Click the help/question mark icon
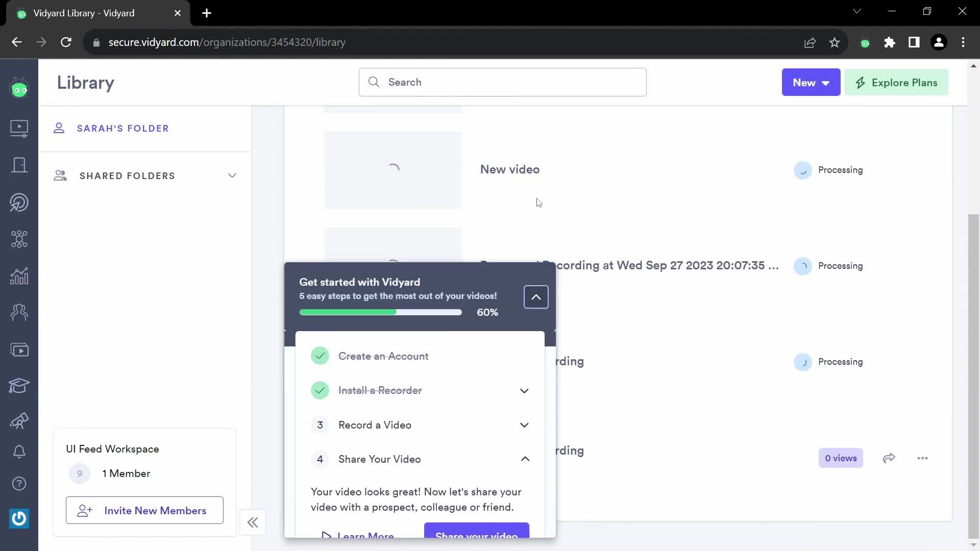Image resolution: width=980 pixels, height=551 pixels. (19, 484)
